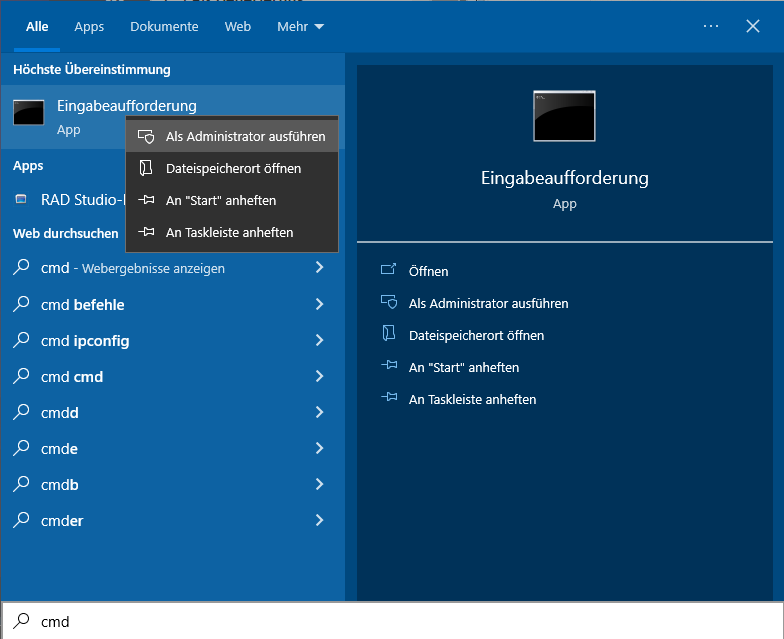Expand arrow next to 'cmdb'
The height and width of the screenshot is (639, 784).
320,484
